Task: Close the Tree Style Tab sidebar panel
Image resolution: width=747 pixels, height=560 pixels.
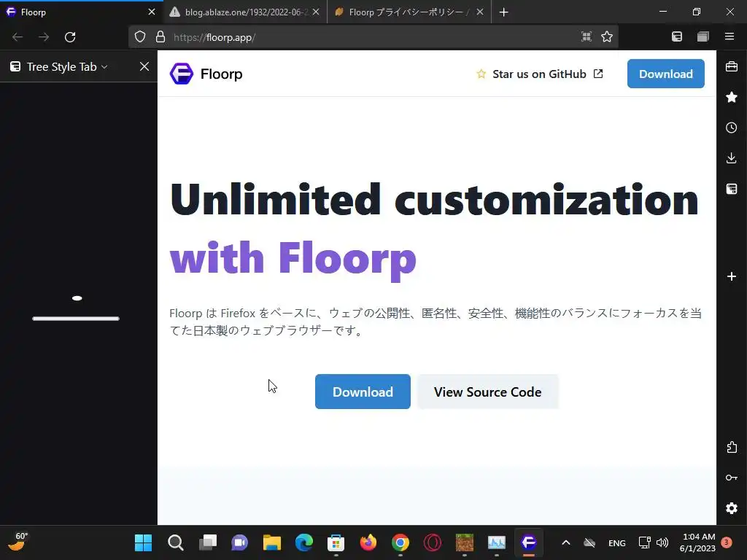Action: click(144, 66)
